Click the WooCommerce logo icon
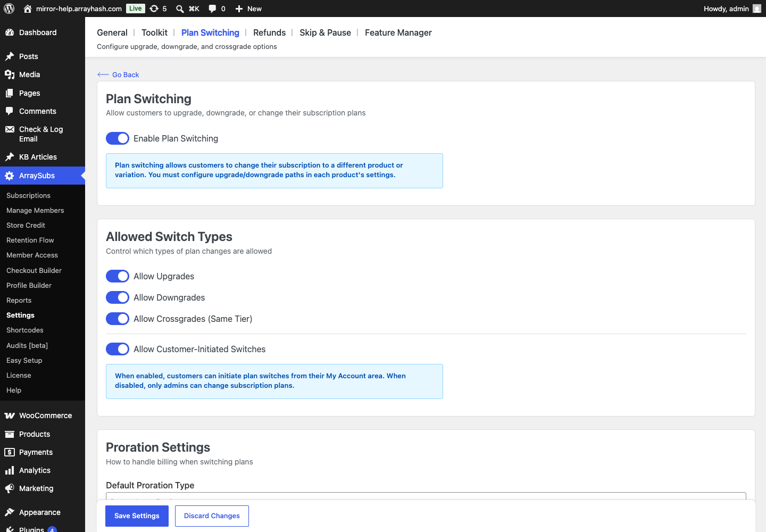This screenshot has width=766, height=532. tap(10, 415)
